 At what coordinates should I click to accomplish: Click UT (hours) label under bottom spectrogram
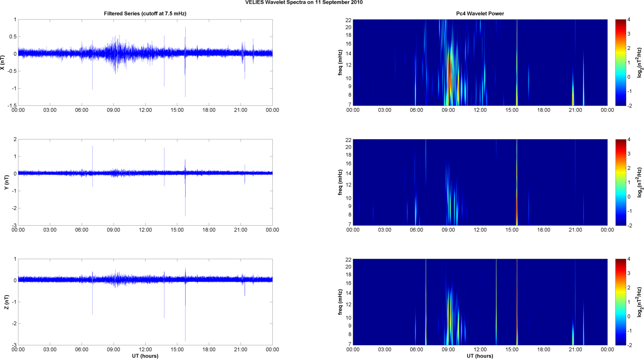(x=480, y=356)
